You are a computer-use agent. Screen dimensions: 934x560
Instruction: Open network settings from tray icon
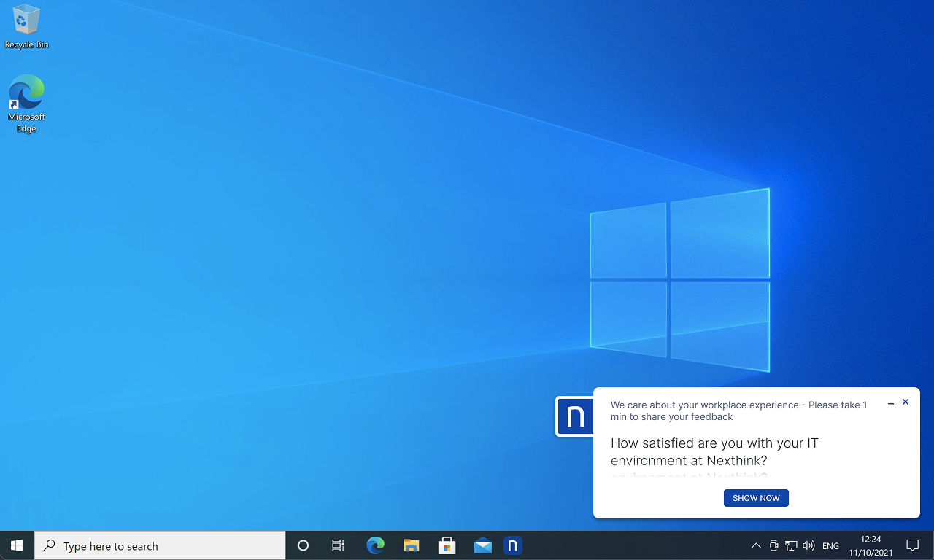click(791, 545)
